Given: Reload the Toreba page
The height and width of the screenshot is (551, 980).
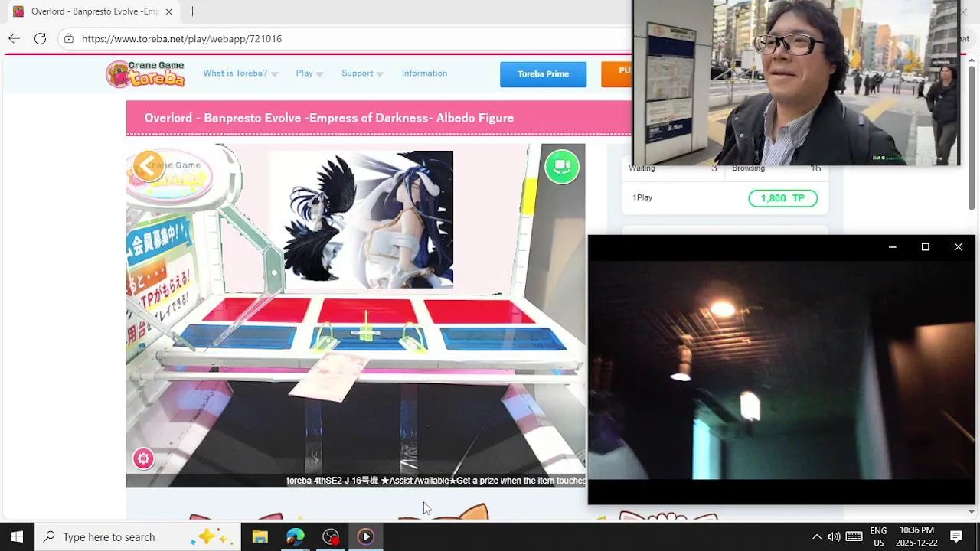Looking at the screenshot, I should tap(40, 38).
